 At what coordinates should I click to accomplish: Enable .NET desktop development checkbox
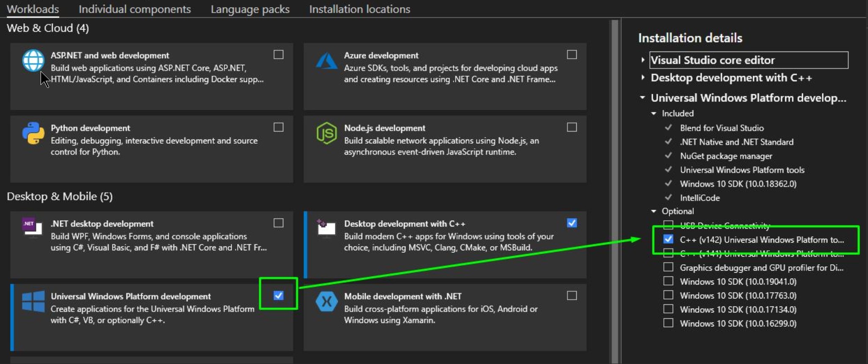click(x=278, y=223)
